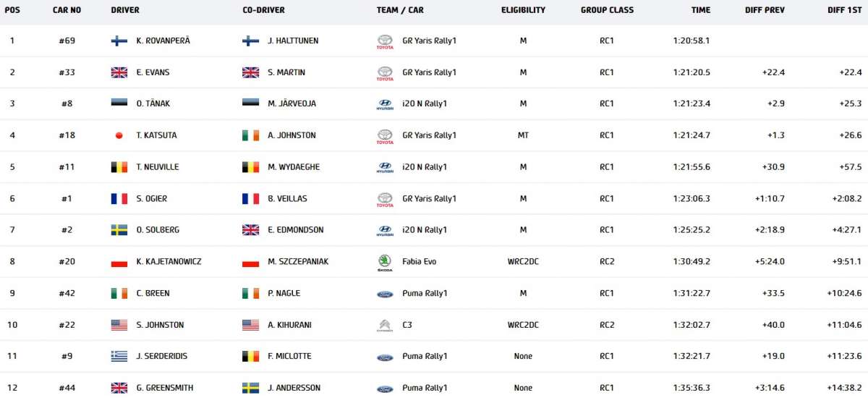Click car number #42 cell

[x=67, y=294]
